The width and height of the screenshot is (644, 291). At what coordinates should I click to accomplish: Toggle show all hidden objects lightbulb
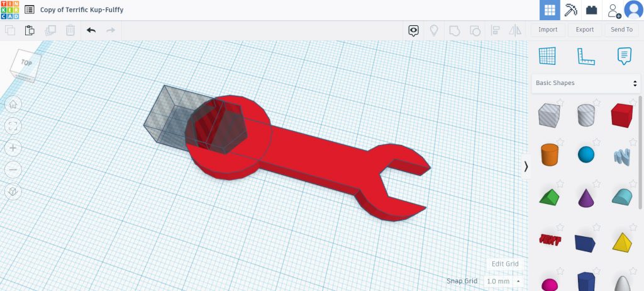[x=433, y=30]
